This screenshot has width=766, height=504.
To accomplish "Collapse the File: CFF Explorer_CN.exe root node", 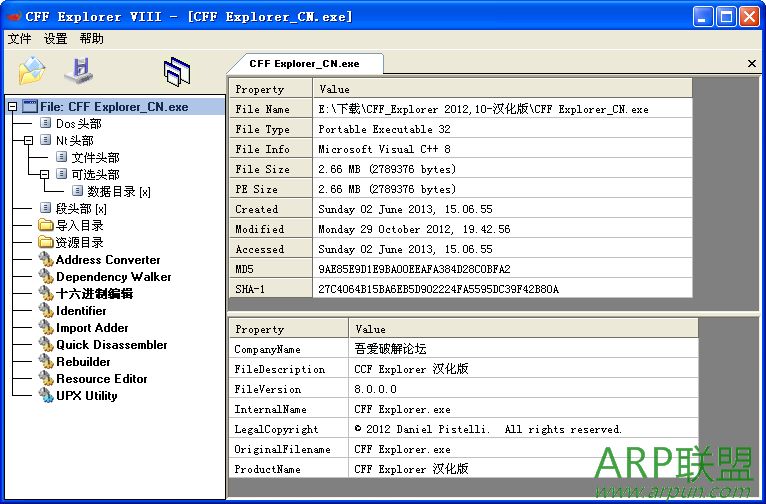I will (13, 106).
